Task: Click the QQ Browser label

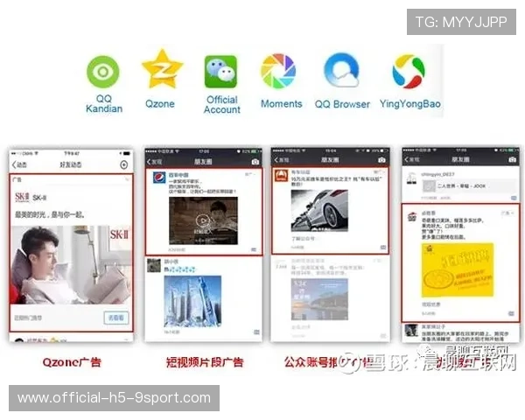Action: (342, 104)
